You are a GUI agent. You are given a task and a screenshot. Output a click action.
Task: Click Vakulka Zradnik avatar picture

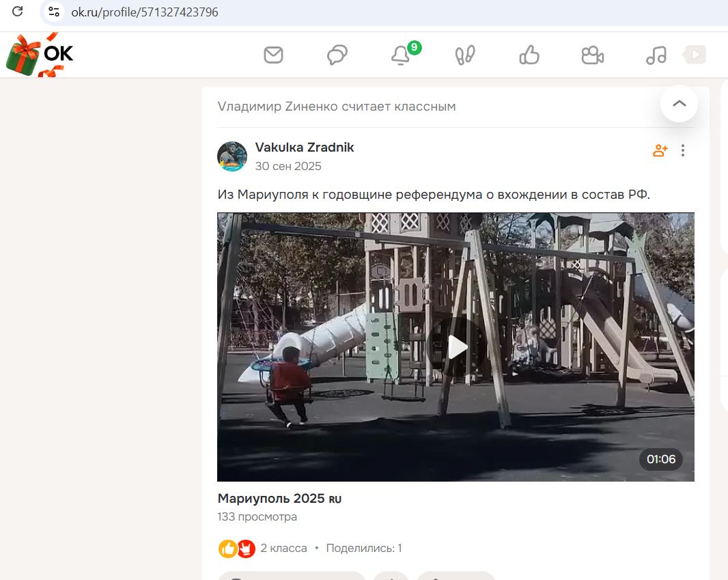232,156
